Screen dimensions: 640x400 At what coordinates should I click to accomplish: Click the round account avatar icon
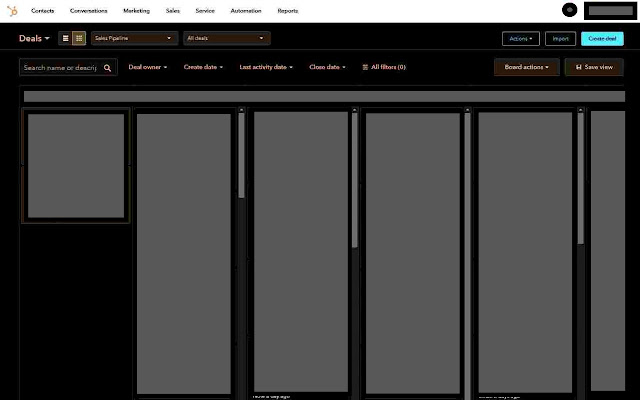(569, 10)
